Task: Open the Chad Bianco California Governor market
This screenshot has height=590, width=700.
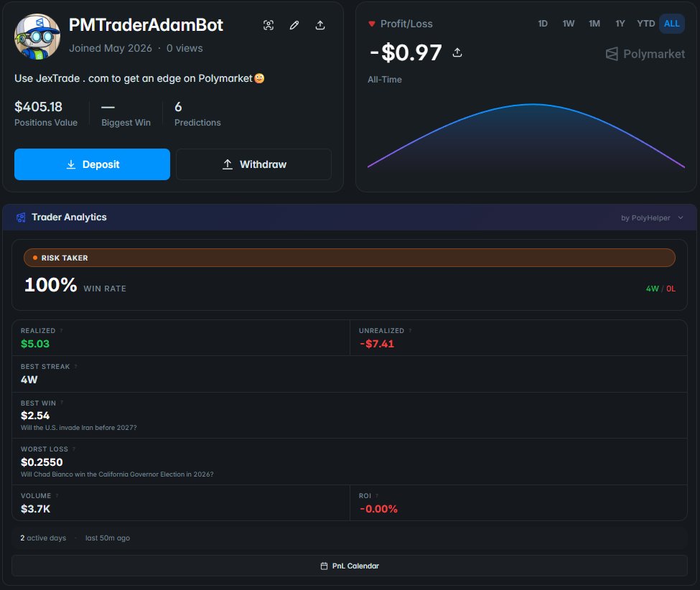Action: tap(117, 474)
